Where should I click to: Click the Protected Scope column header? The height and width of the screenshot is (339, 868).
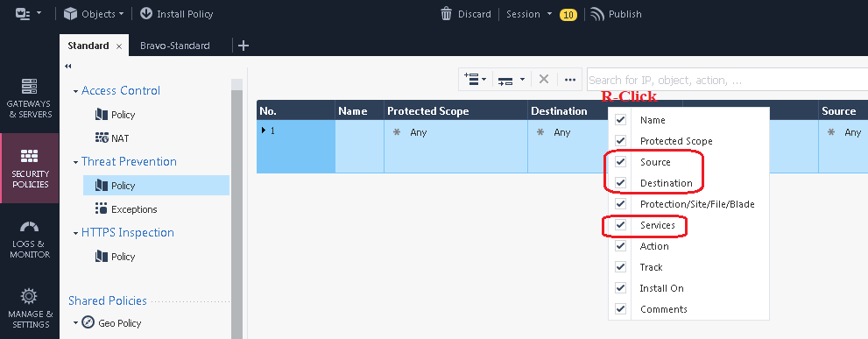[455, 110]
